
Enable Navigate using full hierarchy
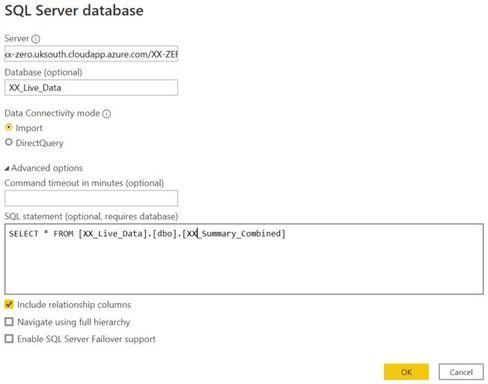click(x=9, y=322)
